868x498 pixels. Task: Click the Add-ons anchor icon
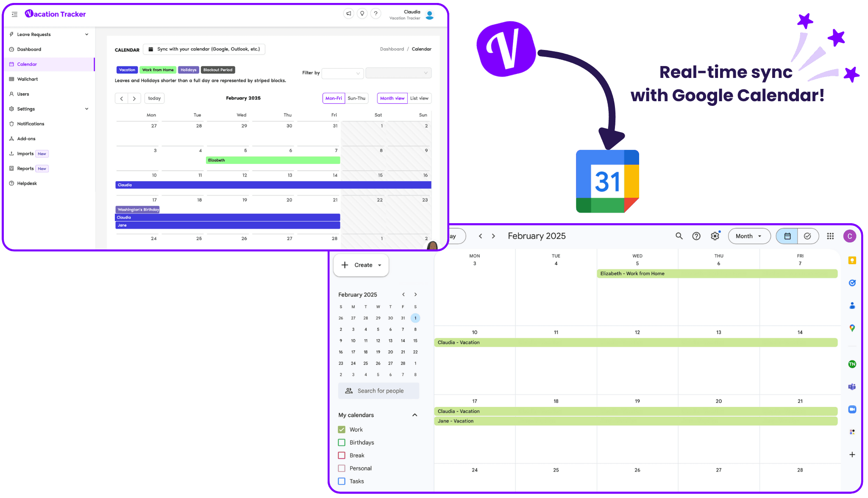click(11, 138)
